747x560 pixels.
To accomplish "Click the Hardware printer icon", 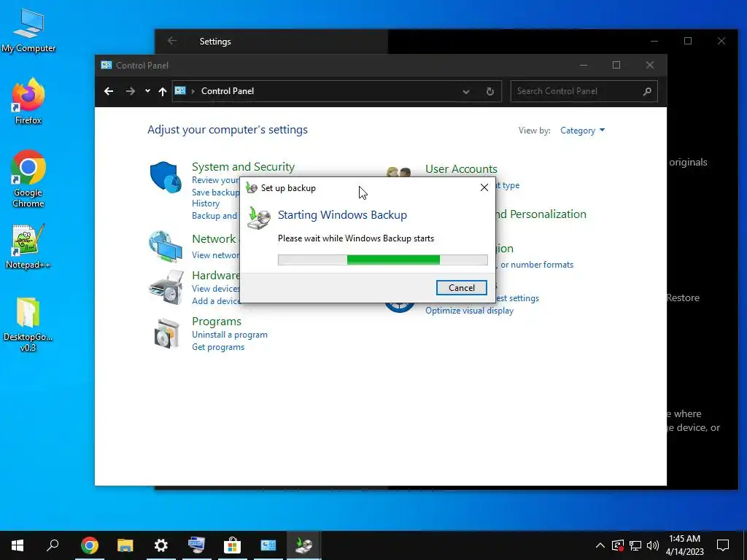I will (x=166, y=287).
